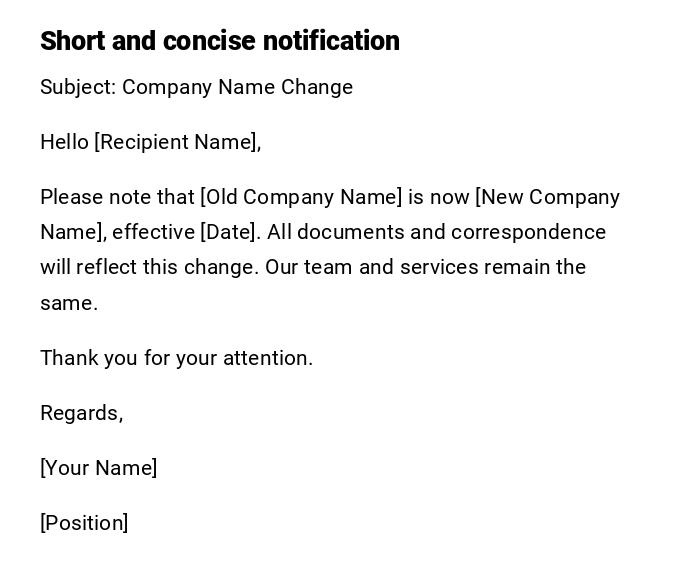This screenshot has height=586, width=700.
Task: Click the word 'same.' ending the paragraph
Action: pyautogui.click(x=69, y=303)
